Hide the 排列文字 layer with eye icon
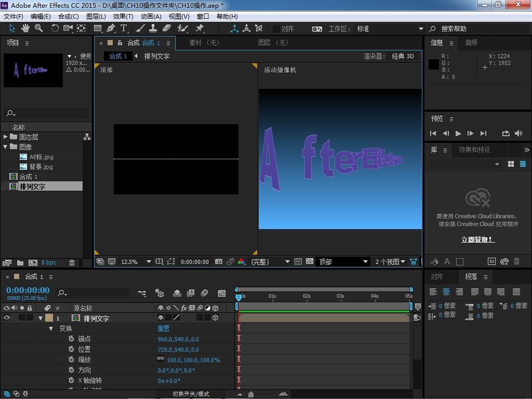The width and height of the screenshot is (532, 399). (6, 317)
